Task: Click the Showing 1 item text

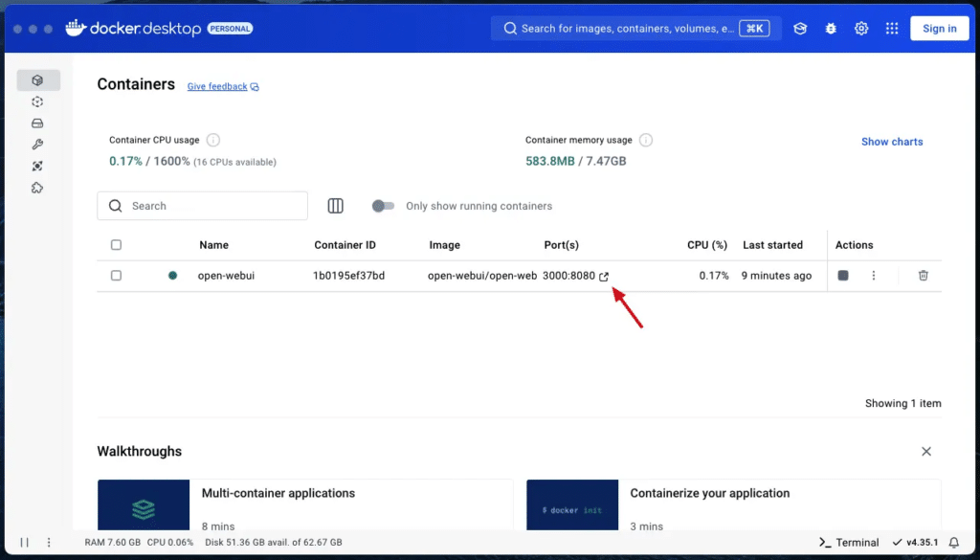Action: point(903,403)
